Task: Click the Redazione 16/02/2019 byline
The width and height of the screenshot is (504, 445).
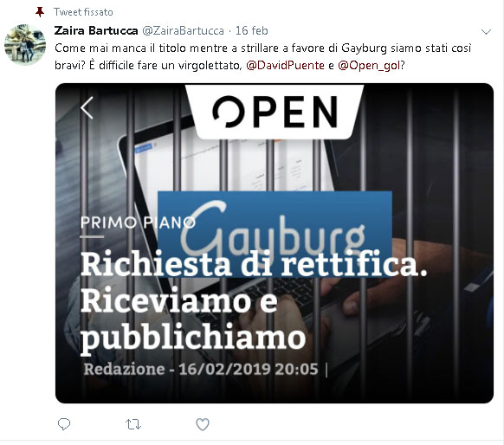Action: 201,369
